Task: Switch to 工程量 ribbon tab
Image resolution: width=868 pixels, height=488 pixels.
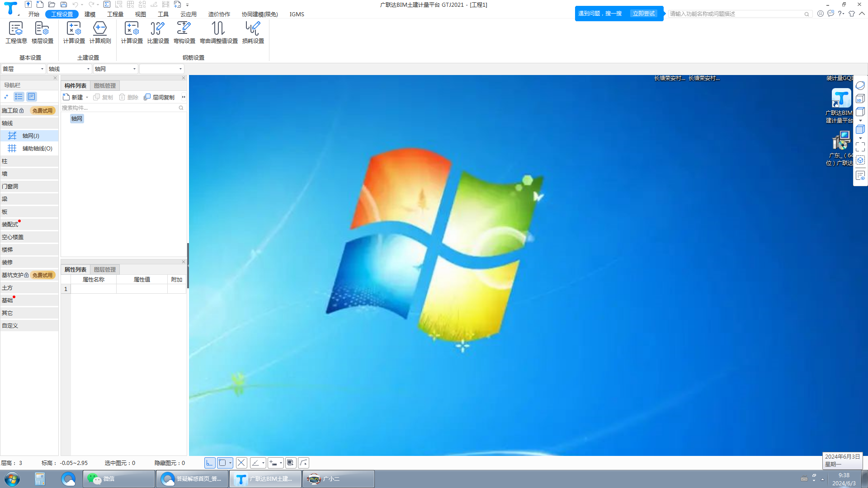Action: [115, 14]
